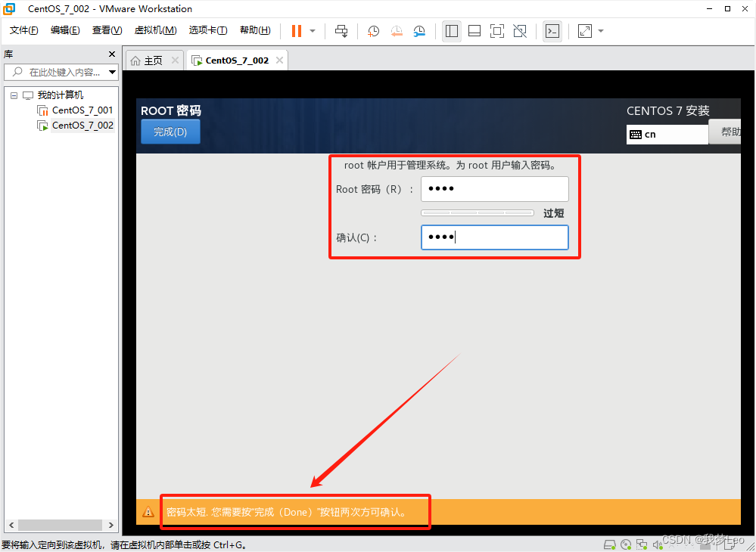Click the library horizontal scrollbar thumb
756x552 pixels.
point(61,525)
